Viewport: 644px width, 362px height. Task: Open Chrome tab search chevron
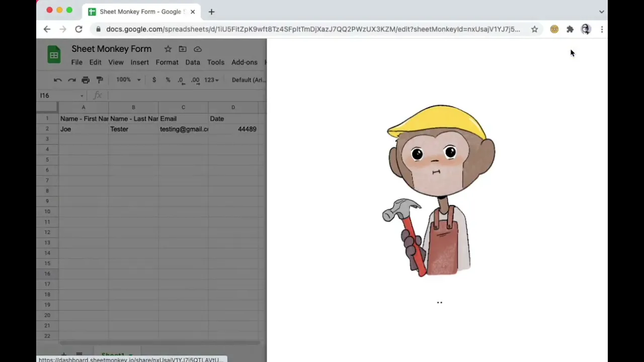tap(602, 12)
